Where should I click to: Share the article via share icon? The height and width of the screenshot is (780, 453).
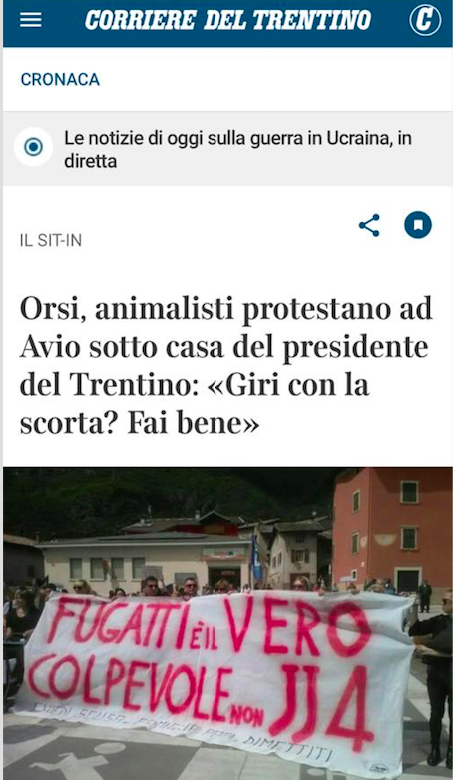(x=369, y=225)
